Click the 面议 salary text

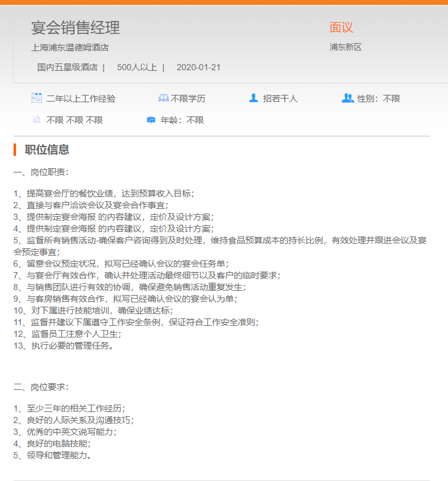coord(341,28)
